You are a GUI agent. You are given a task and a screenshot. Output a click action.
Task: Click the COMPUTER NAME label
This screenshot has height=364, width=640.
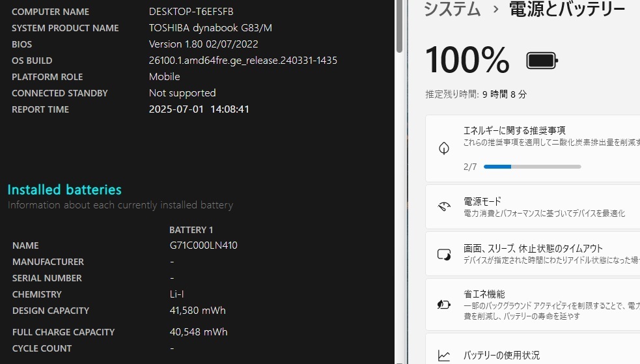50,12
